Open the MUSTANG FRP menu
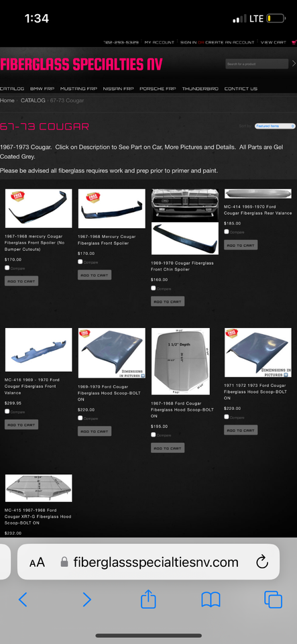The width and height of the screenshot is (297, 644). tap(78, 89)
